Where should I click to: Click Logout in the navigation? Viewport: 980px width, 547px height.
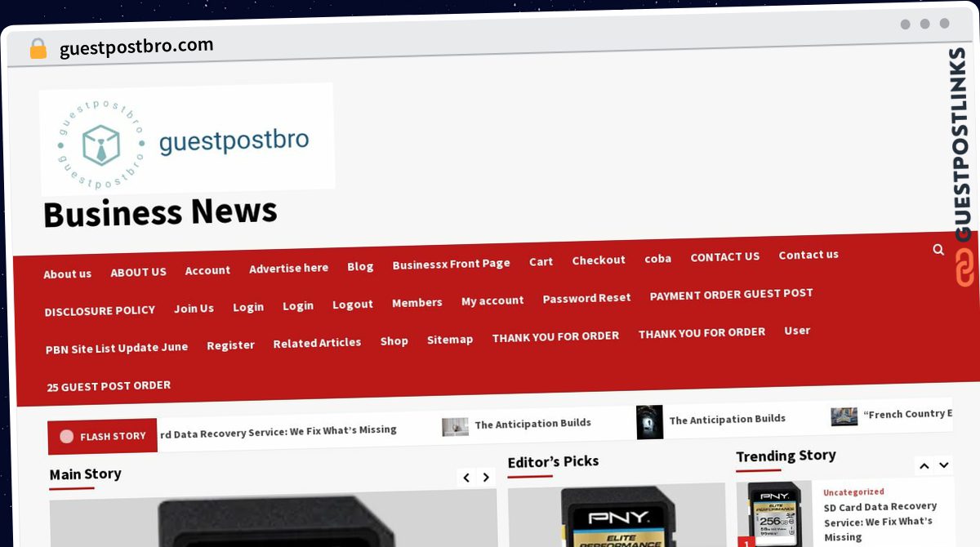point(353,305)
